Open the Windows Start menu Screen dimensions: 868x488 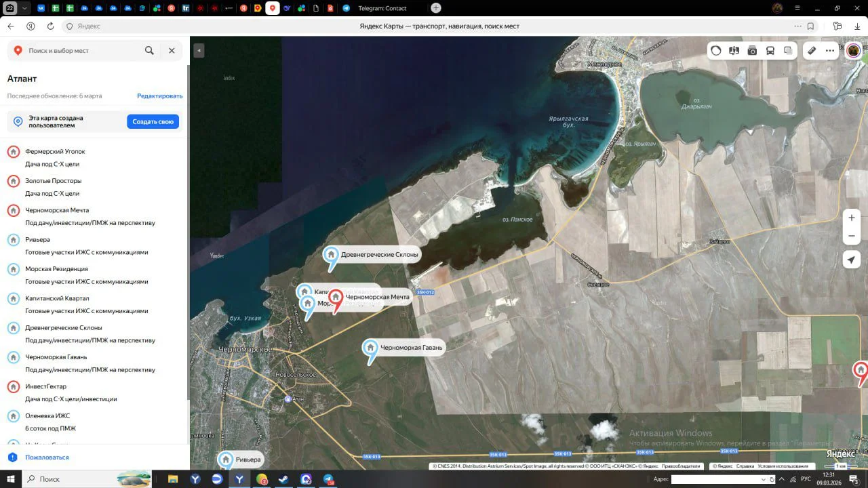[11, 479]
